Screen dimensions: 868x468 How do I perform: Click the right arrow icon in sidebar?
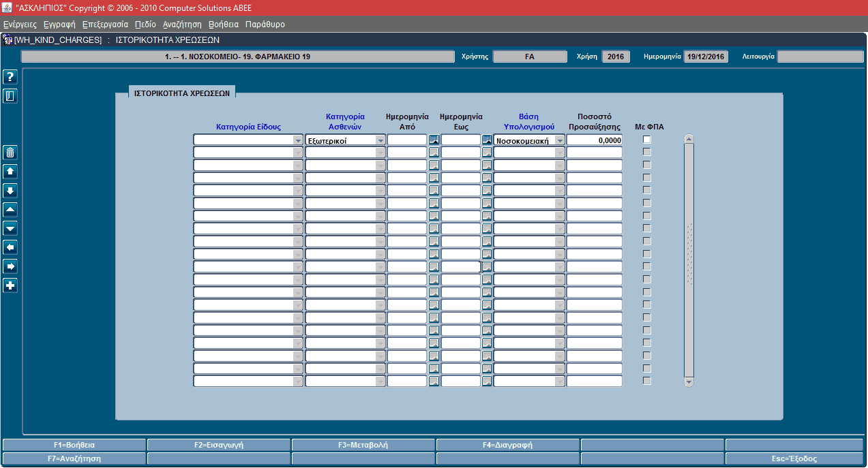coord(10,266)
